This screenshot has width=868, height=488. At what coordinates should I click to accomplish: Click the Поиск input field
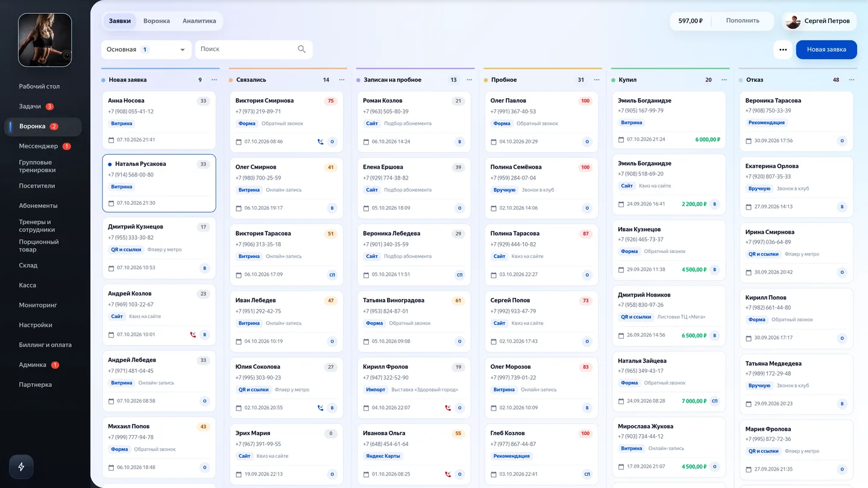pos(254,49)
